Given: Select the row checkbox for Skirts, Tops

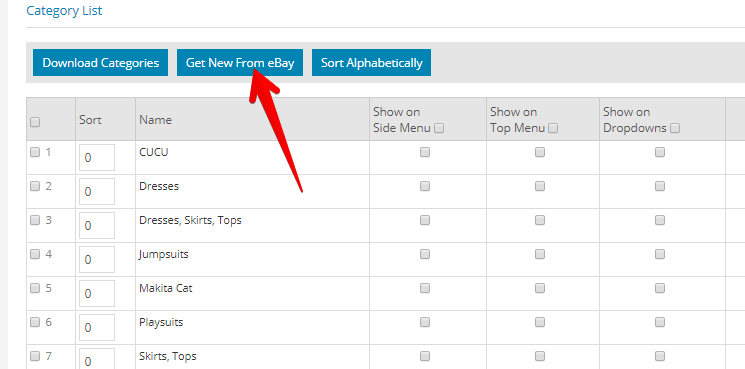Looking at the screenshot, I should point(35,356).
